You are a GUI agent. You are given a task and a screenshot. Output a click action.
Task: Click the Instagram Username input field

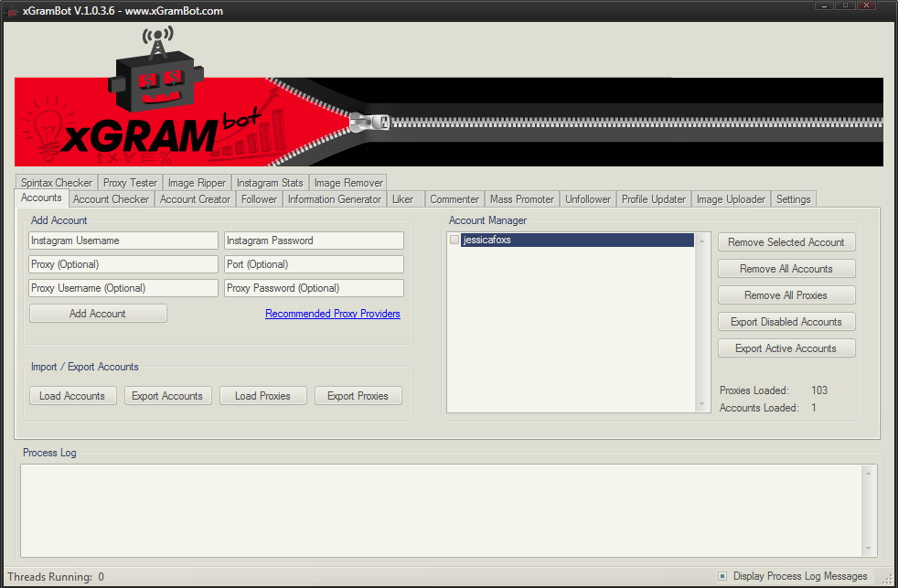coord(123,241)
